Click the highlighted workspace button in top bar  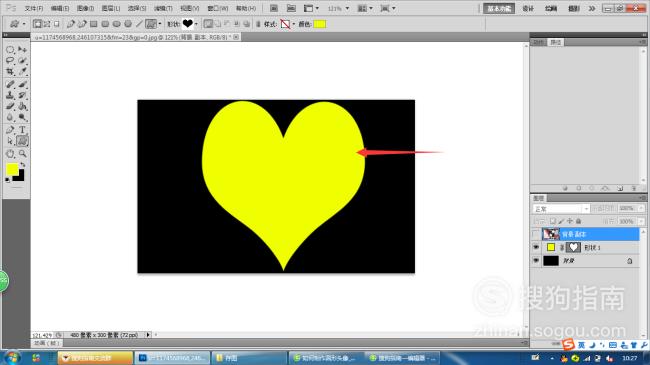pos(499,8)
